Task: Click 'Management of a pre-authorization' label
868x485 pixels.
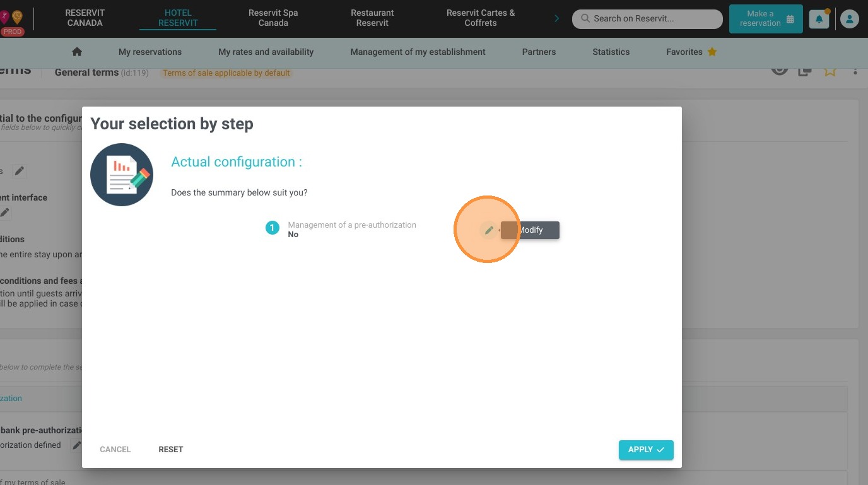Action: pos(352,225)
